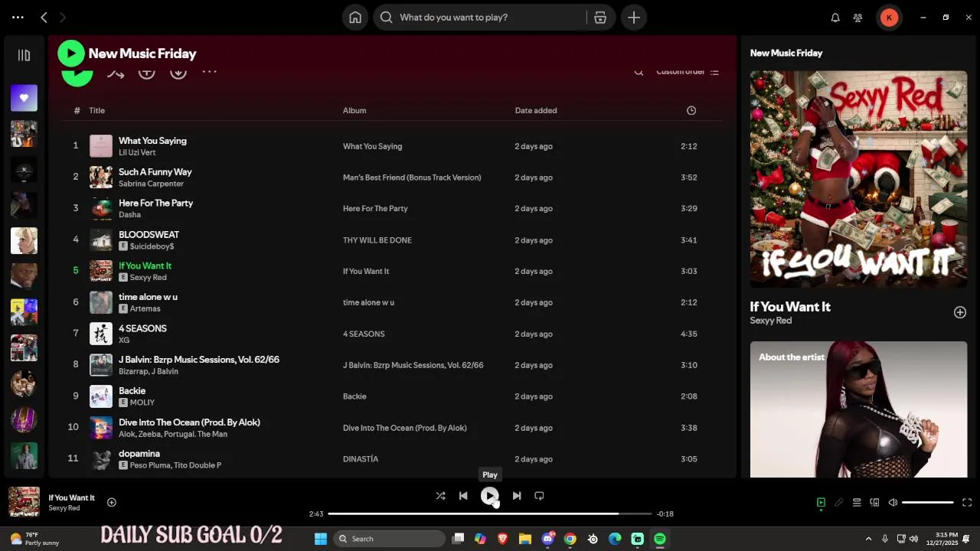The image size is (980, 551).
Task: Open Sexyy Red under the right panel song title
Action: (771, 321)
